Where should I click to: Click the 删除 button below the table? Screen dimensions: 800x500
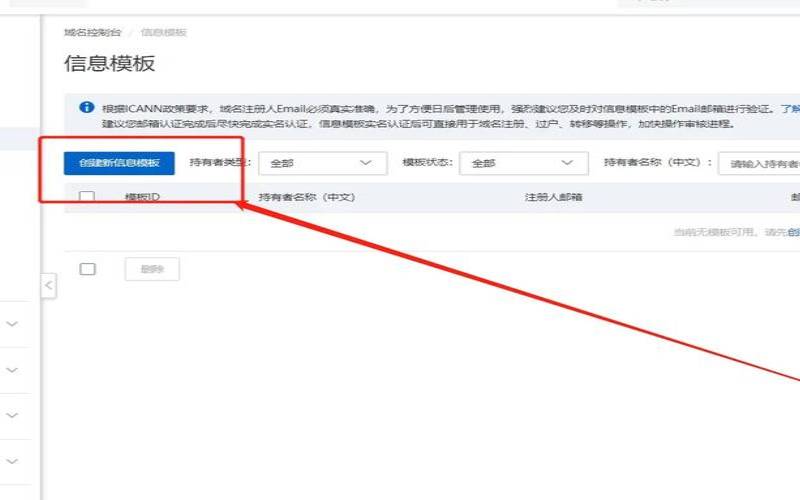tap(152, 269)
